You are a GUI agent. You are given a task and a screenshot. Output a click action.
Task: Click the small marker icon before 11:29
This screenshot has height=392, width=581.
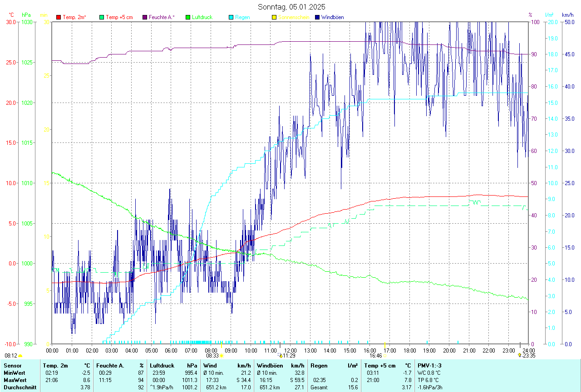click(281, 356)
